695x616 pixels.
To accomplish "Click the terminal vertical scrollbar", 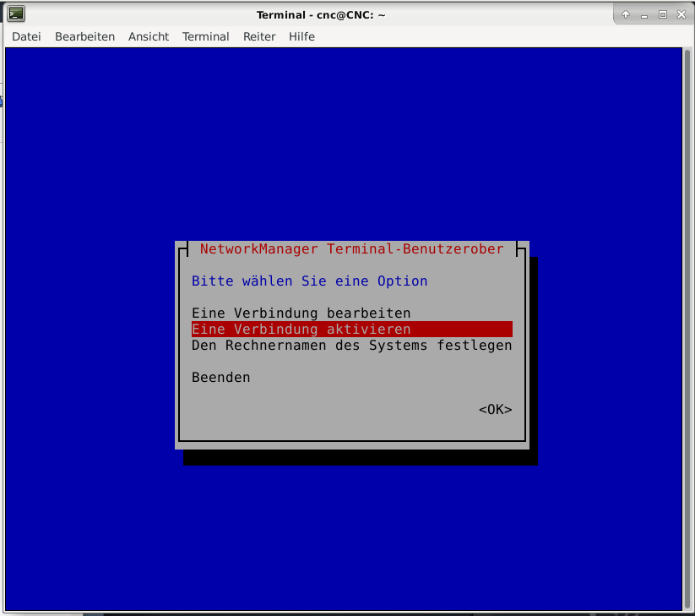I will pyautogui.click(x=687, y=329).
